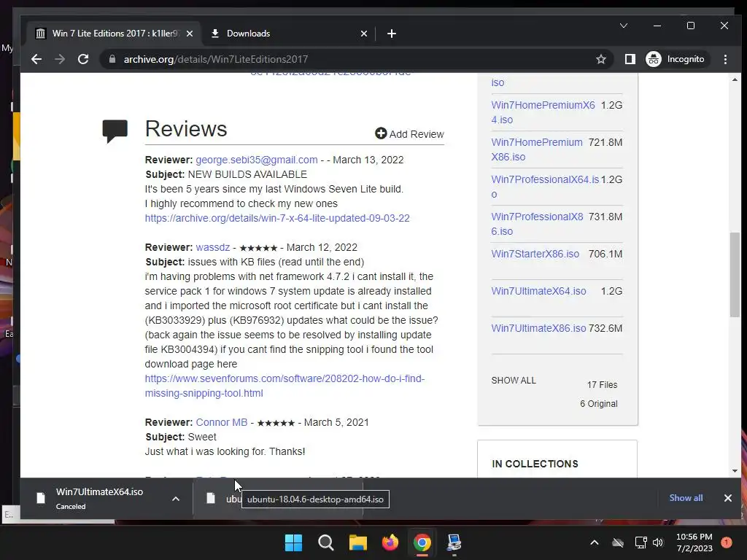The height and width of the screenshot is (560, 747).
Task: Click the scrollbar down arrow
Action: click(735, 471)
